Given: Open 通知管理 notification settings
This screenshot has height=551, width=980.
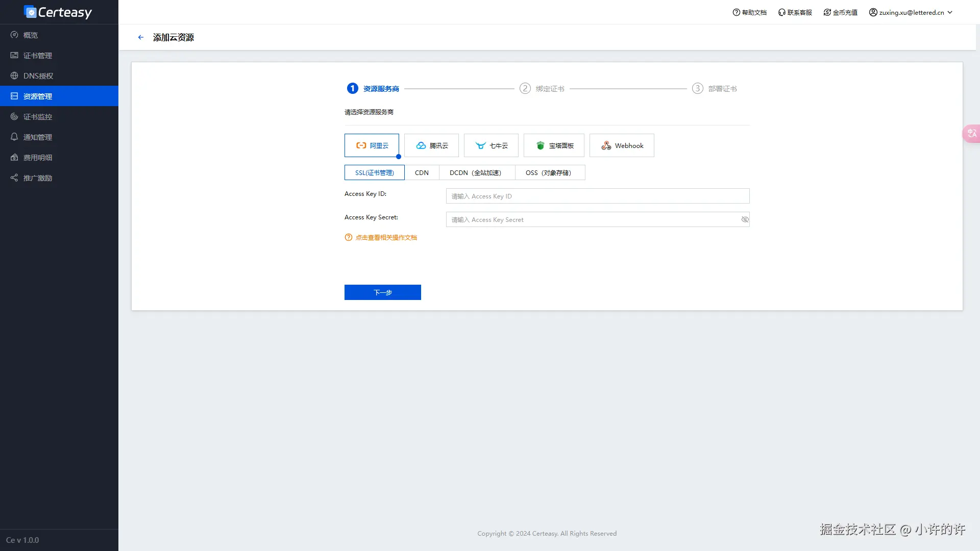Looking at the screenshot, I should pyautogui.click(x=37, y=137).
